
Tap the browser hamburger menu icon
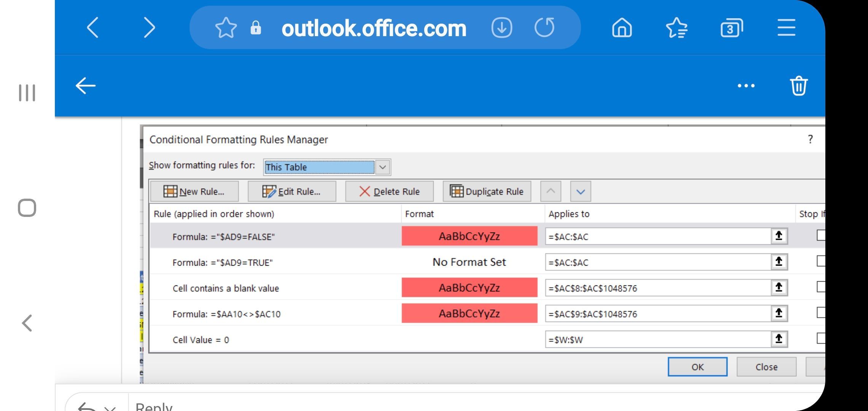(786, 28)
